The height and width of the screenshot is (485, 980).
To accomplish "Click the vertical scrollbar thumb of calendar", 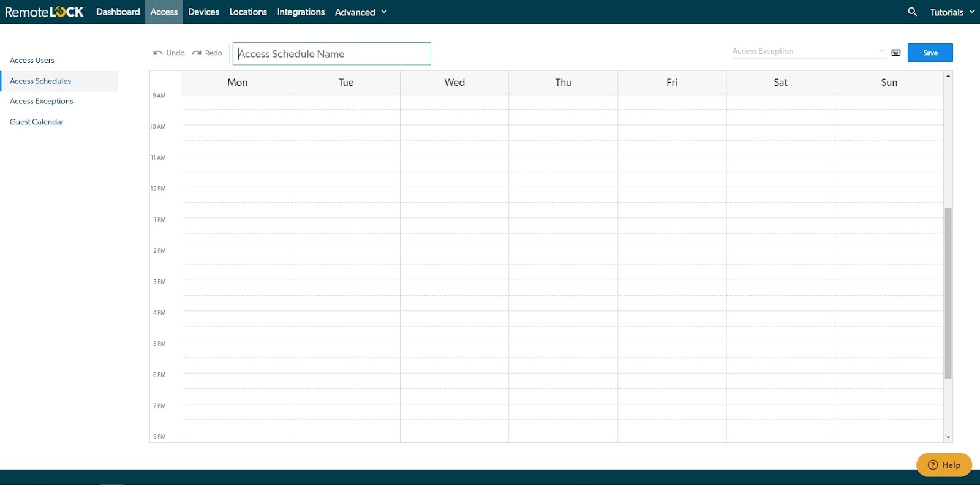I will coord(948,293).
